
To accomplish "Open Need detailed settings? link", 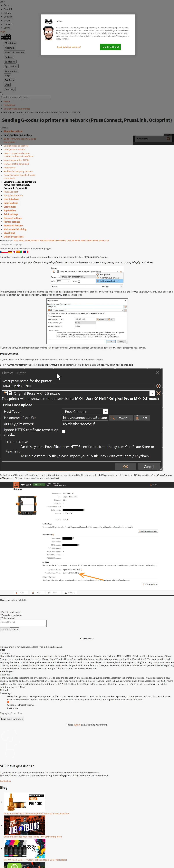I will [x=69, y=47].
